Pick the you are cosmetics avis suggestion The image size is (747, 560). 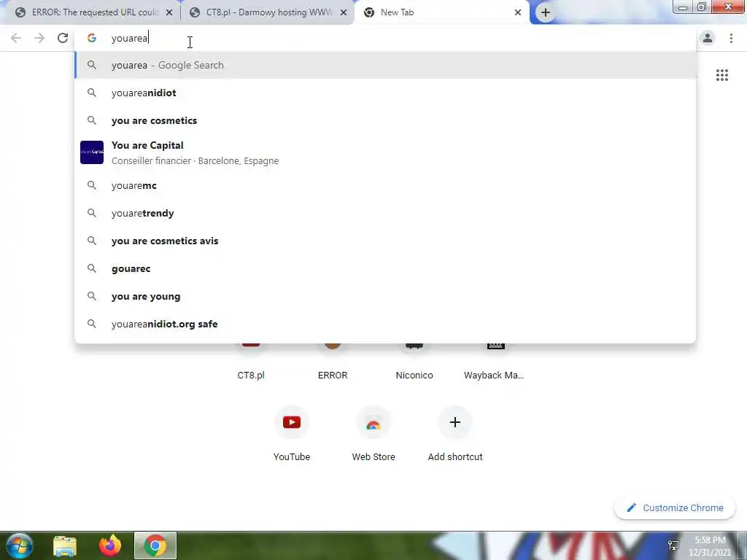click(385, 241)
